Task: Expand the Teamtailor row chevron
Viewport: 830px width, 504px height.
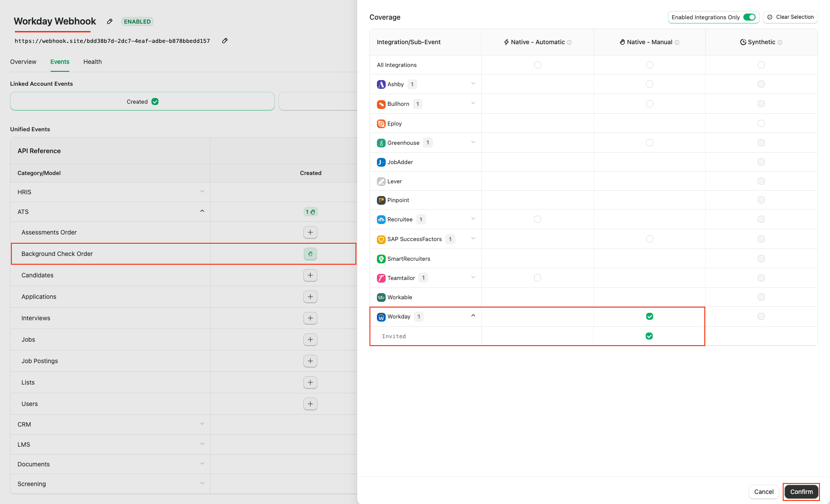Action: pyautogui.click(x=473, y=277)
